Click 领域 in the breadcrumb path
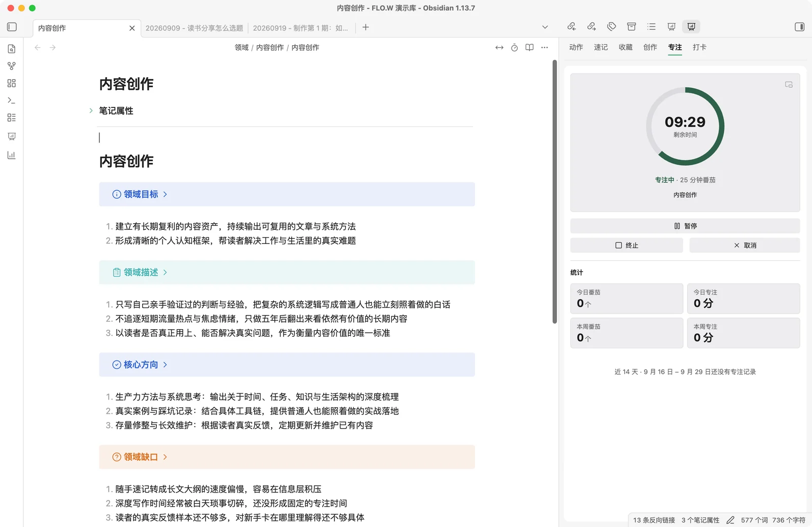 (242, 47)
